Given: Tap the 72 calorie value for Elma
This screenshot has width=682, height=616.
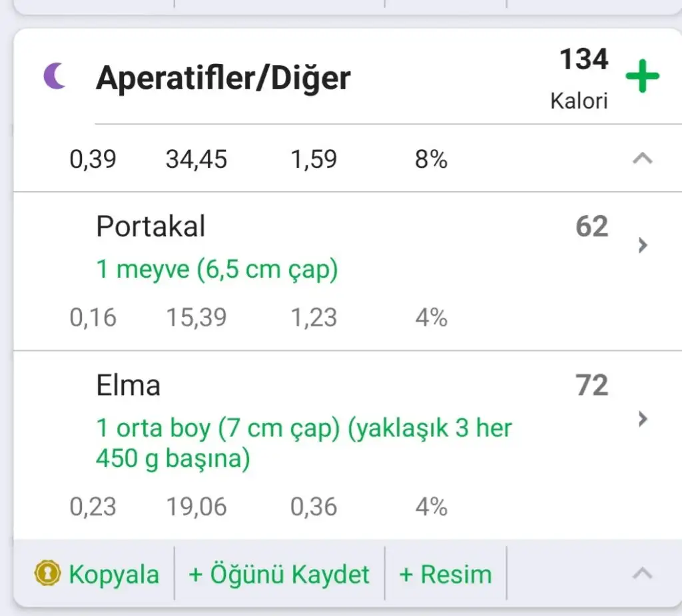Looking at the screenshot, I should click(x=591, y=386).
